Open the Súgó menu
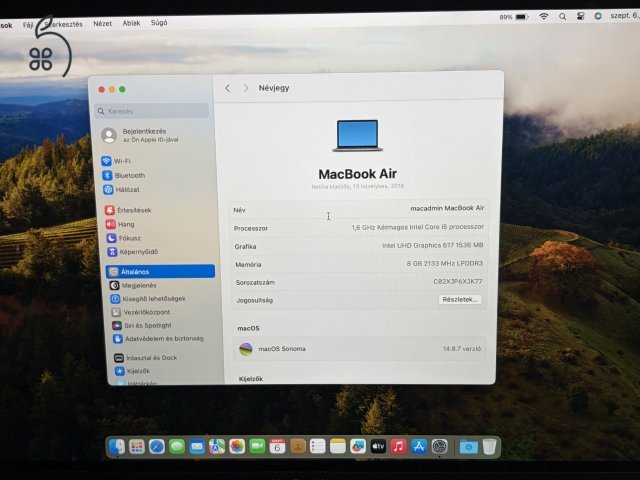Image resolution: width=640 pixels, height=480 pixels. (x=159, y=23)
